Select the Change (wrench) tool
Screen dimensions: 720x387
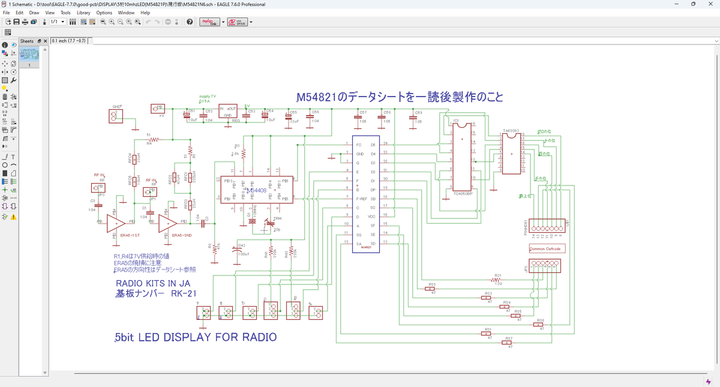click(13, 80)
